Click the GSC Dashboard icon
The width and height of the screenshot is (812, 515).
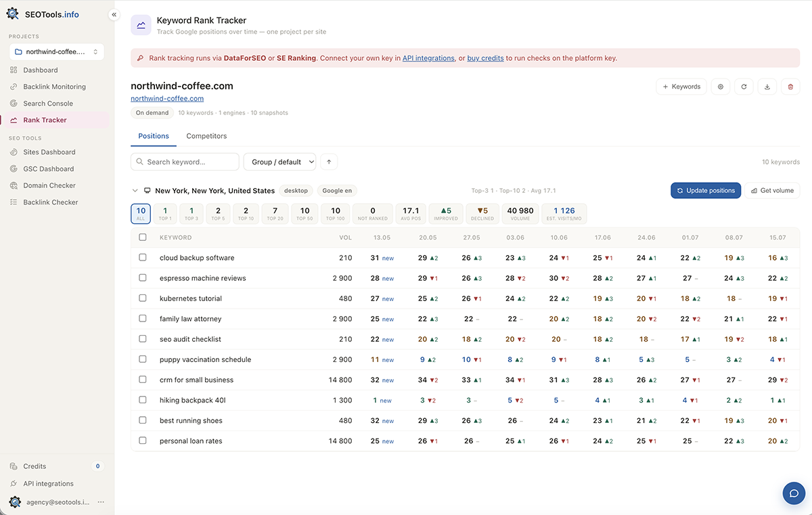[x=14, y=169]
